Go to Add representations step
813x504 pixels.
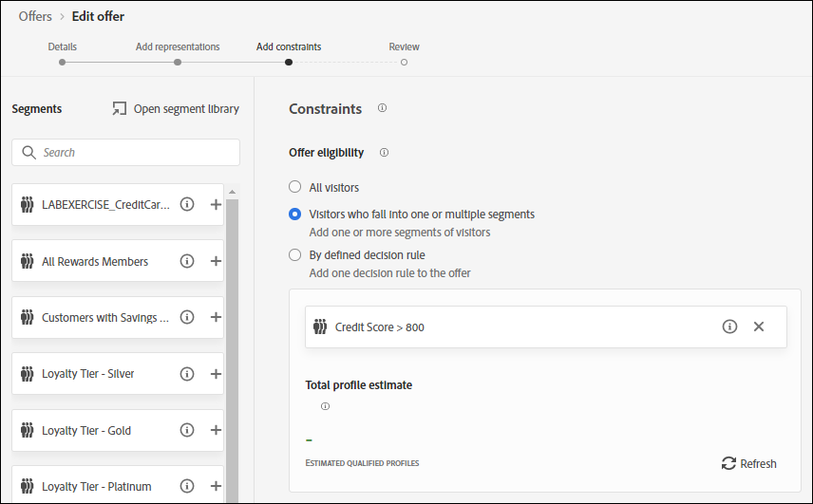(178, 47)
